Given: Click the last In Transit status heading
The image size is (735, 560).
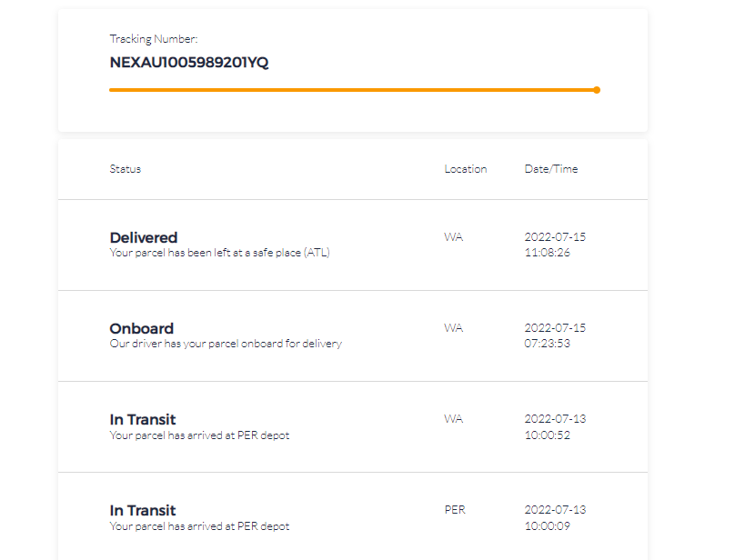Looking at the screenshot, I should click(x=143, y=510).
